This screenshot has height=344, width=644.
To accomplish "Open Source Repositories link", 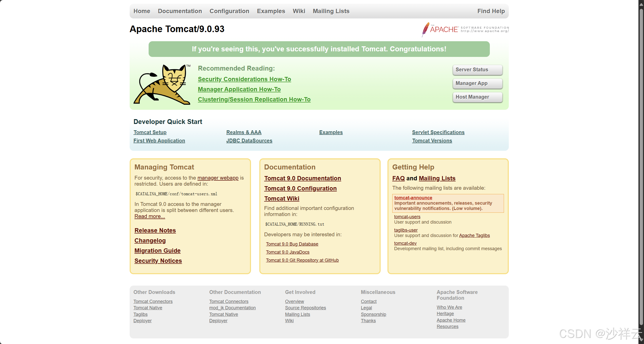I will 306,308.
